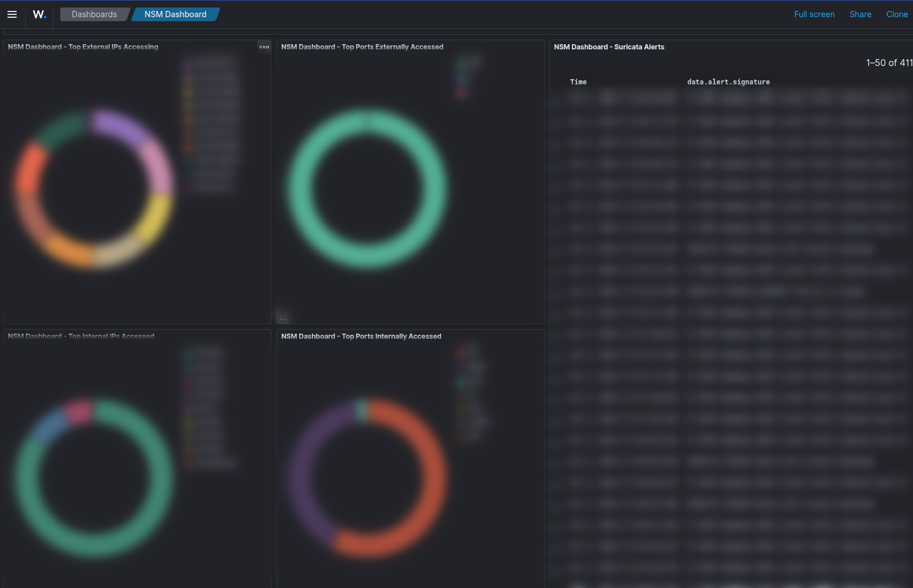
Task: Enter Full screen mode
Action: (814, 14)
